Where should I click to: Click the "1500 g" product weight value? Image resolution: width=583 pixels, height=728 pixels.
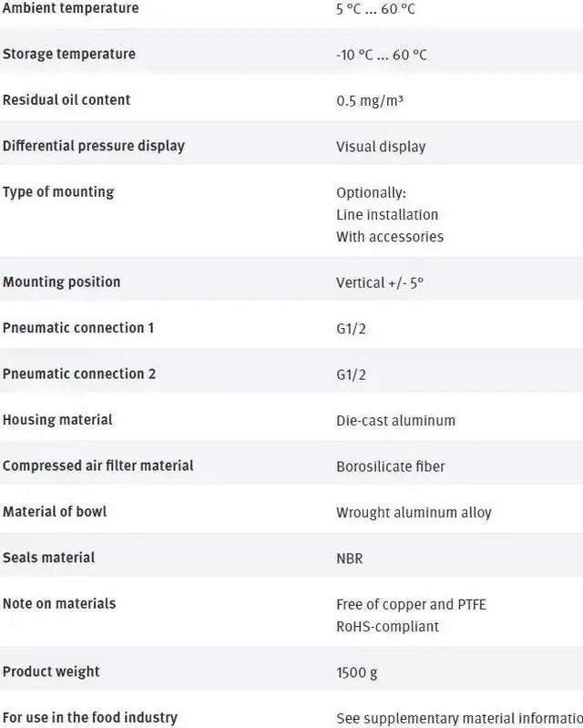pyautogui.click(x=356, y=672)
